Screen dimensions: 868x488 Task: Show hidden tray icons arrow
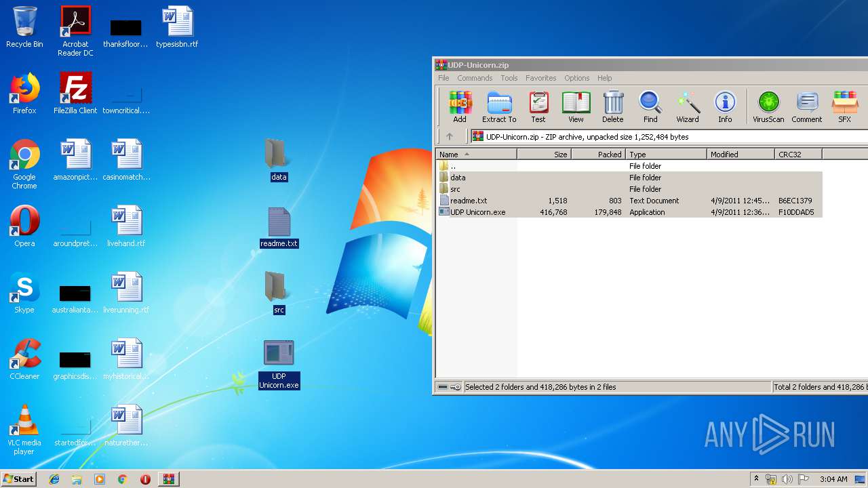click(x=756, y=479)
